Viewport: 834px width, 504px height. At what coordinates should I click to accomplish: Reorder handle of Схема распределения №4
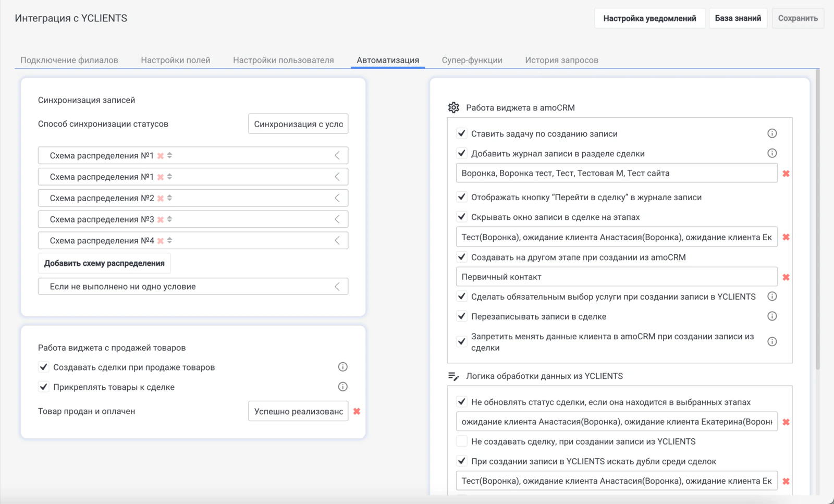(169, 240)
